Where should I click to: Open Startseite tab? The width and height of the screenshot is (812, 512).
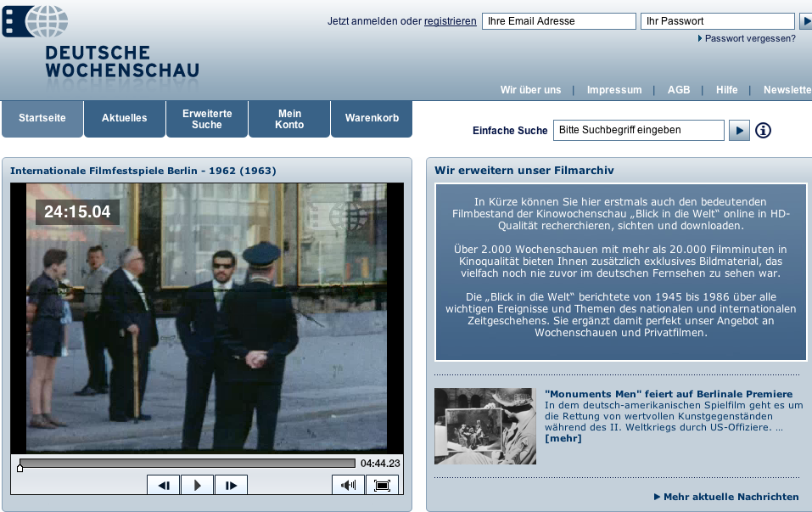pyautogui.click(x=42, y=119)
